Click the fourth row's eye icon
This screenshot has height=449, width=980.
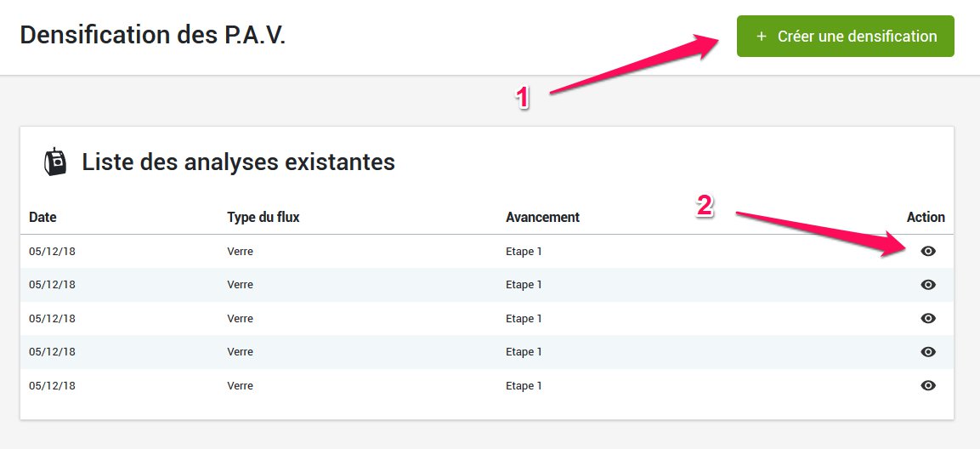click(928, 352)
